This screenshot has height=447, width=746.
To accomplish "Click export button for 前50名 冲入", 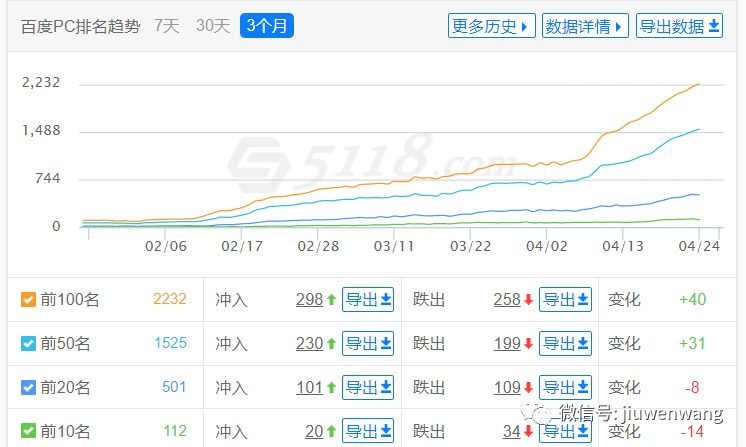I will click(x=369, y=344).
